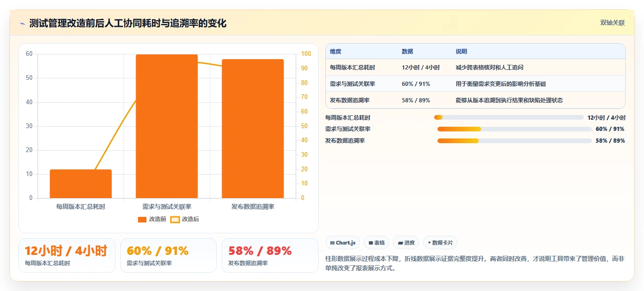The height and width of the screenshot is (291, 644).
Task: Click the 发布数据追溯率 progress bar
Action: tap(514, 141)
